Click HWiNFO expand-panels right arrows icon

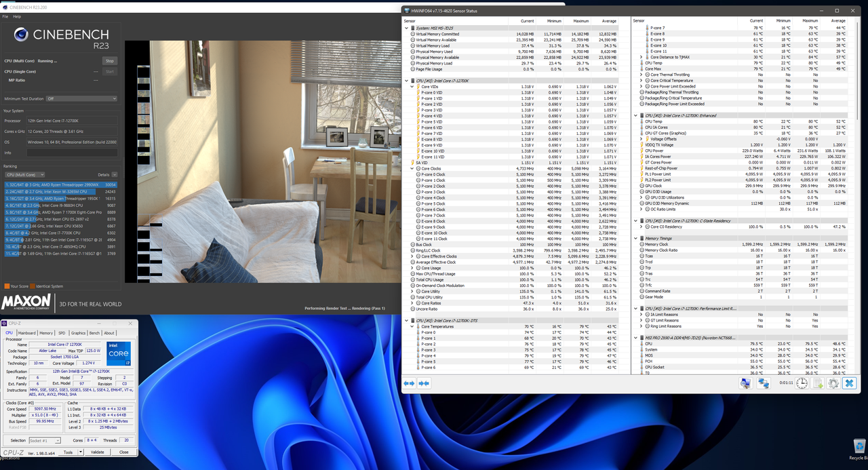pos(424,383)
